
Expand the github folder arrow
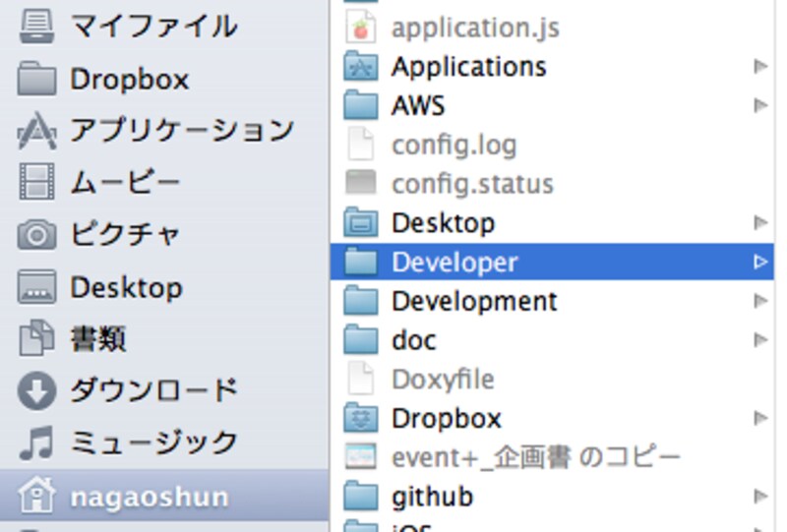tap(760, 497)
